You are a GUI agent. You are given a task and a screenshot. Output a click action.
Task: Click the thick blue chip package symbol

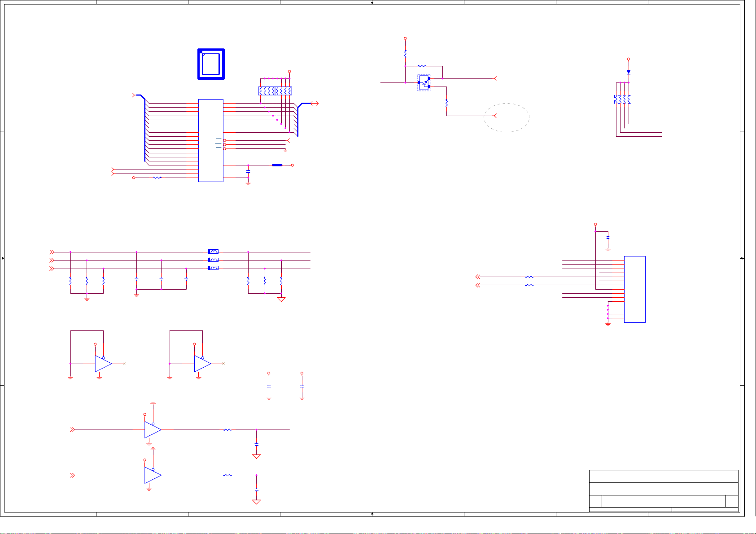[211, 64]
